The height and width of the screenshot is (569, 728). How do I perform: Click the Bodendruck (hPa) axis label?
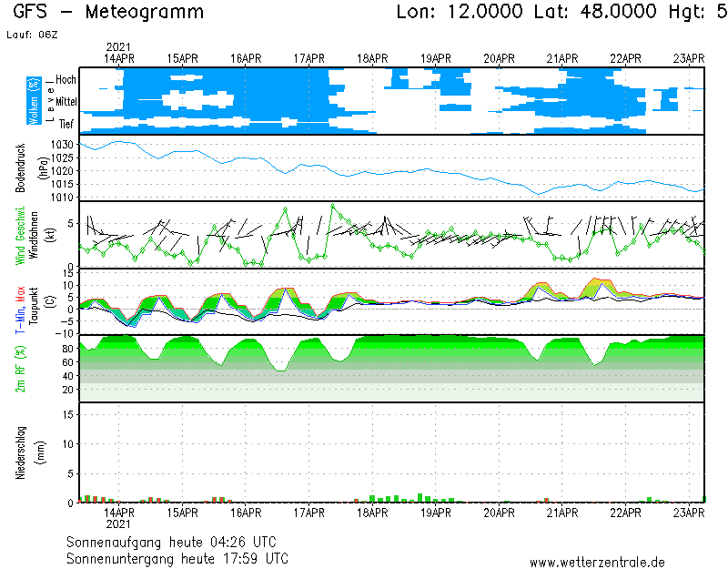click(25, 168)
